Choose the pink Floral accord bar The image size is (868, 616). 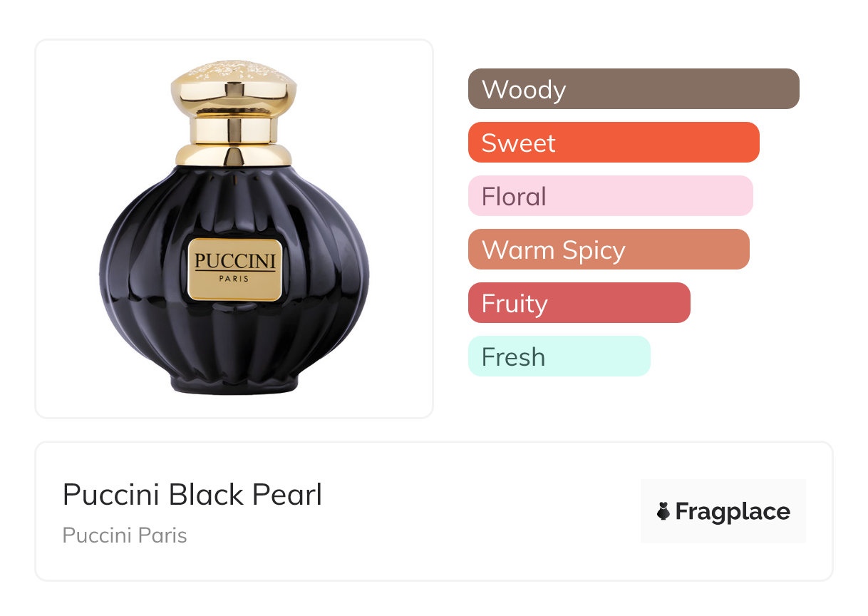[x=610, y=196]
